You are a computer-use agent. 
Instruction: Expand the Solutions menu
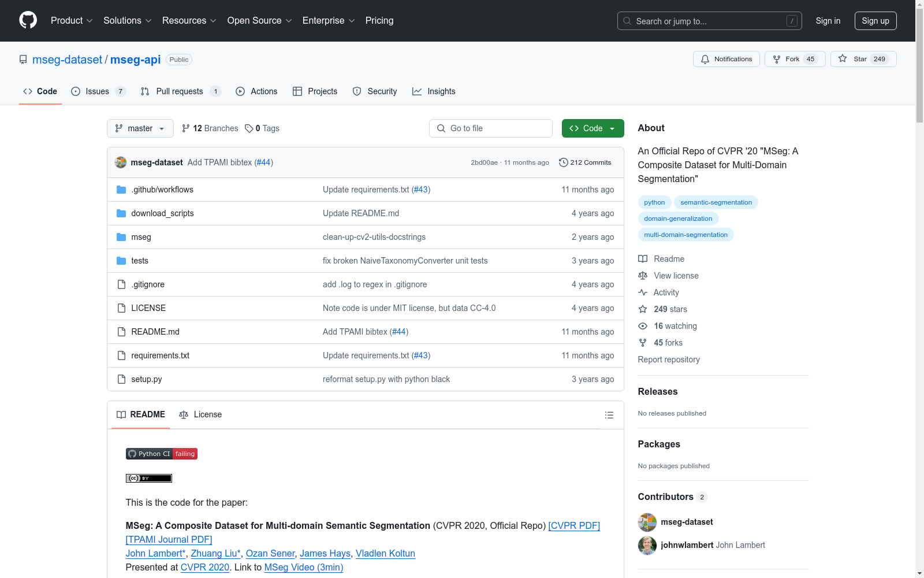pos(128,20)
